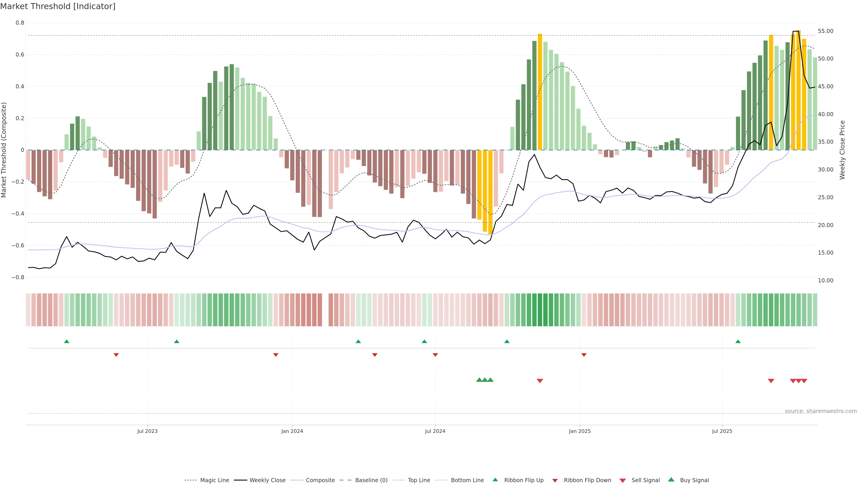Click the Ribbon Flip Down legend triangle

(555, 480)
